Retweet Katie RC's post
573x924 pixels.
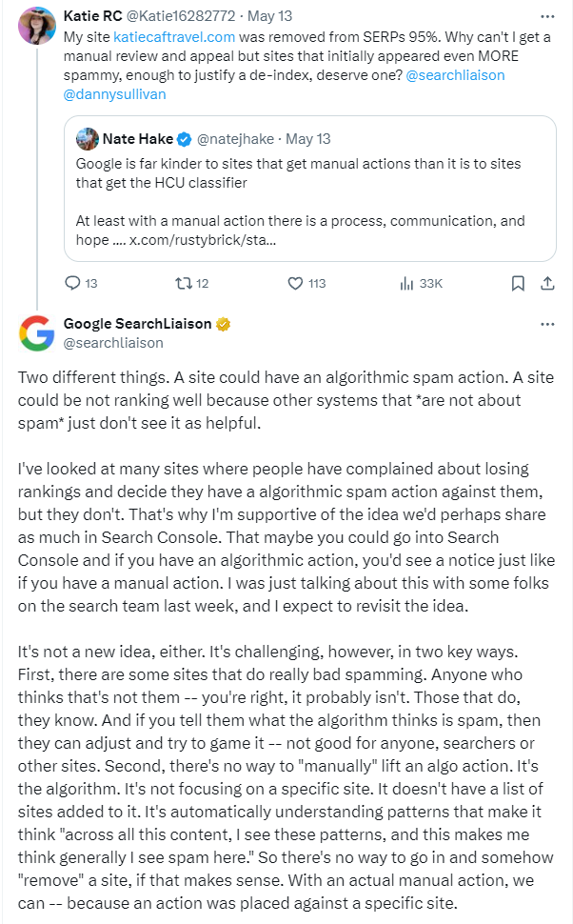coord(185,284)
